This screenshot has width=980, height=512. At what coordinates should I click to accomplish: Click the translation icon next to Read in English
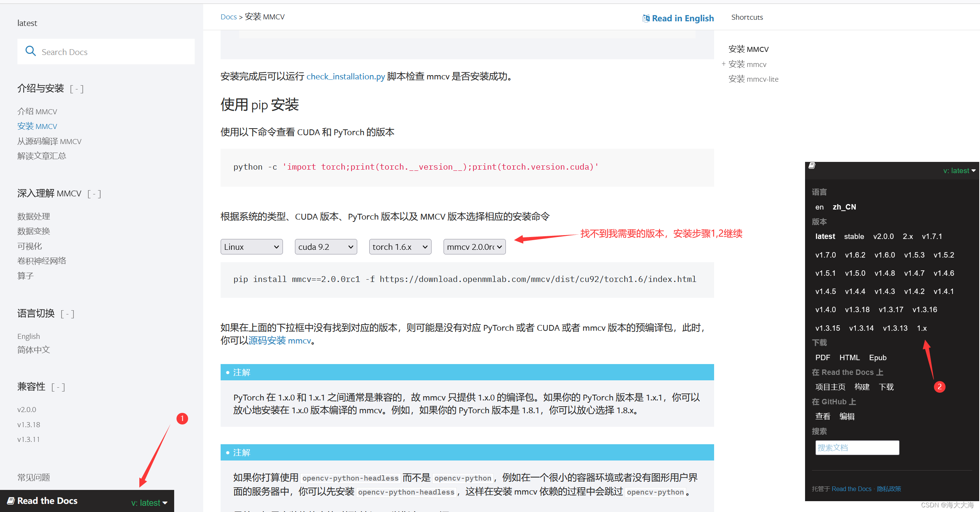click(x=646, y=18)
